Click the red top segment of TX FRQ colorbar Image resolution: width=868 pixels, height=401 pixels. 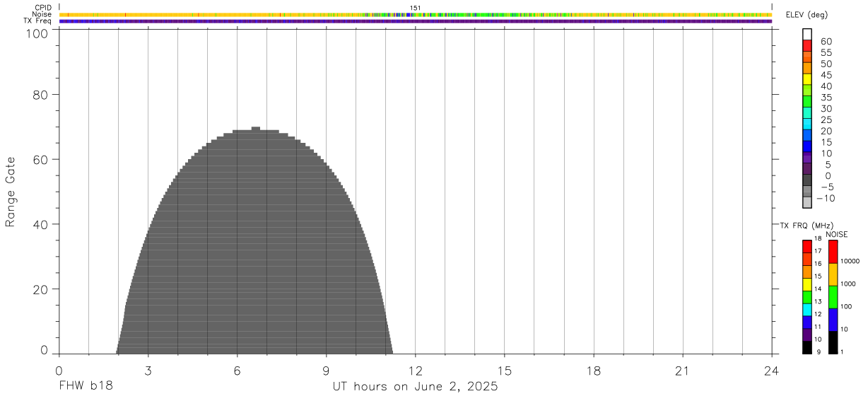[807, 246]
